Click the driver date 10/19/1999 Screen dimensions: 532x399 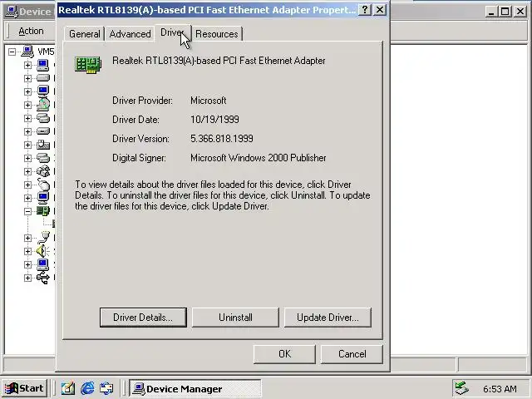coord(214,120)
